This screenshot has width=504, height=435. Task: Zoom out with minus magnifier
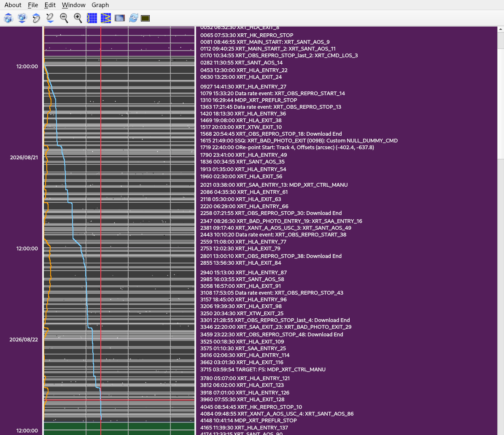click(64, 18)
